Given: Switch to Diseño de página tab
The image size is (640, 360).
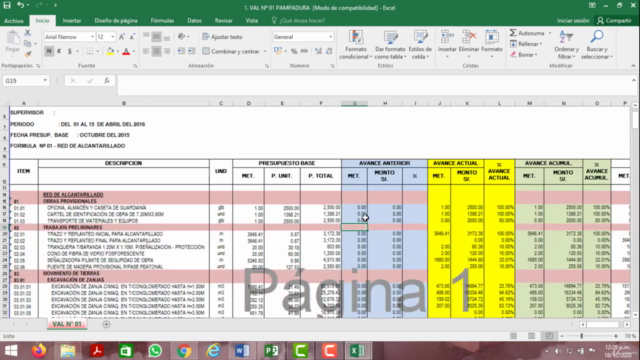Looking at the screenshot, I should (116, 20).
